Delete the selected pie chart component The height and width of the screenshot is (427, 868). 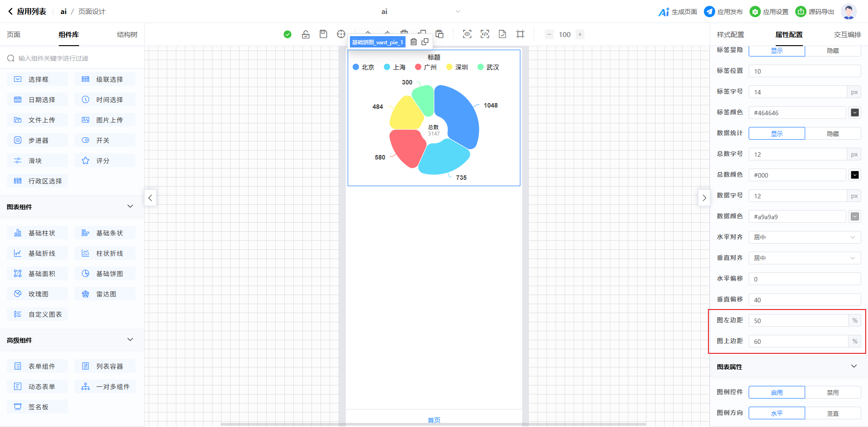point(414,42)
